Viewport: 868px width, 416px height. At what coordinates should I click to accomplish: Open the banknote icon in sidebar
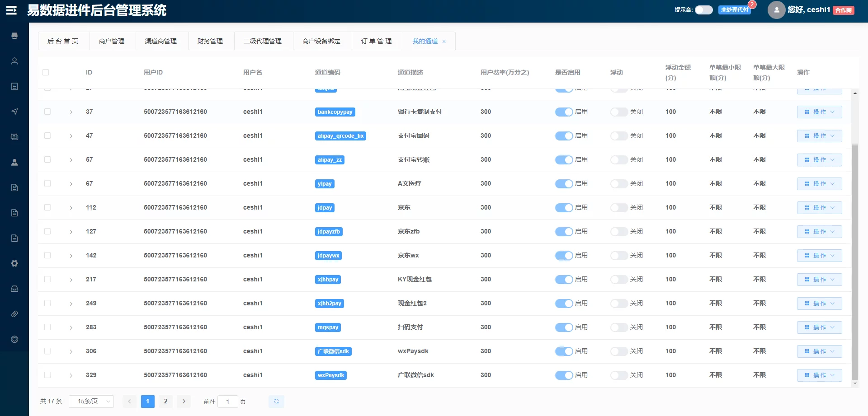click(14, 137)
